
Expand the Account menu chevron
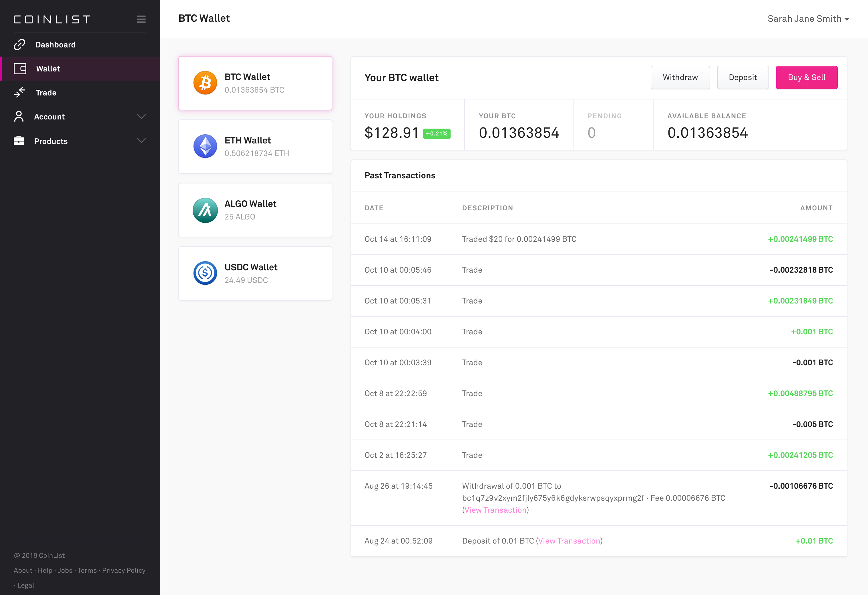click(x=141, y=117)
